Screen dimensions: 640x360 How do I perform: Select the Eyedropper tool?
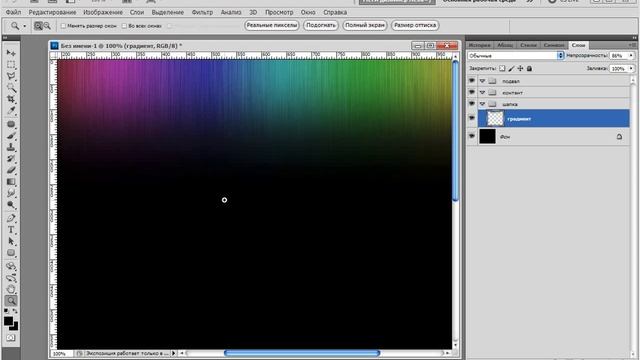(11, 111)
